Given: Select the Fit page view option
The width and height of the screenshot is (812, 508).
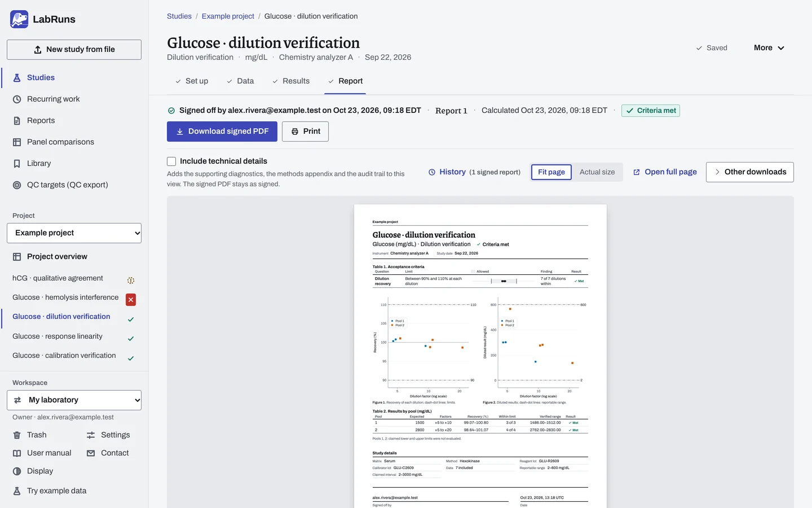Looking at the screenshot, I should [551, 172].
